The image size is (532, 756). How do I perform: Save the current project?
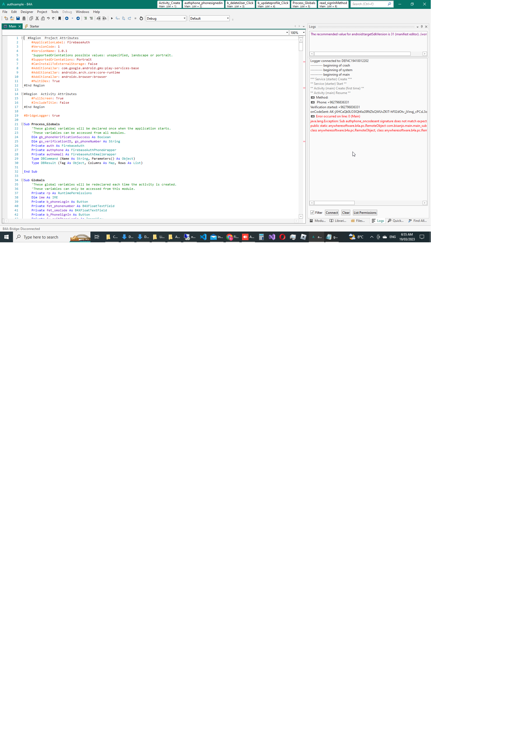[x=18, y=18]
